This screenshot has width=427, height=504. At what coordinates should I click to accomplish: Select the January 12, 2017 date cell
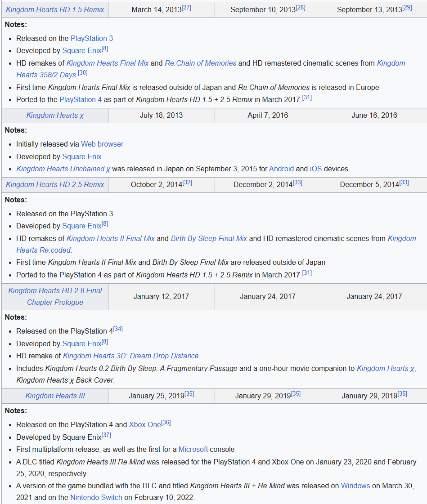[161, 297]
